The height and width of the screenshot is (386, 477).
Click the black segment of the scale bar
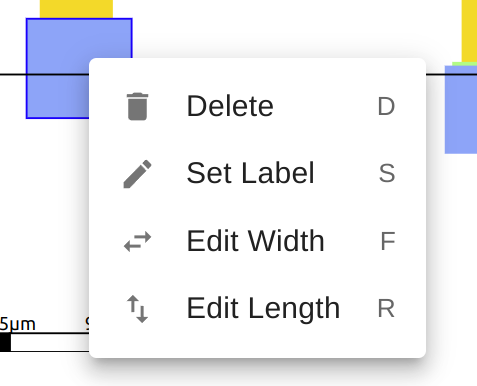[5, 342]
